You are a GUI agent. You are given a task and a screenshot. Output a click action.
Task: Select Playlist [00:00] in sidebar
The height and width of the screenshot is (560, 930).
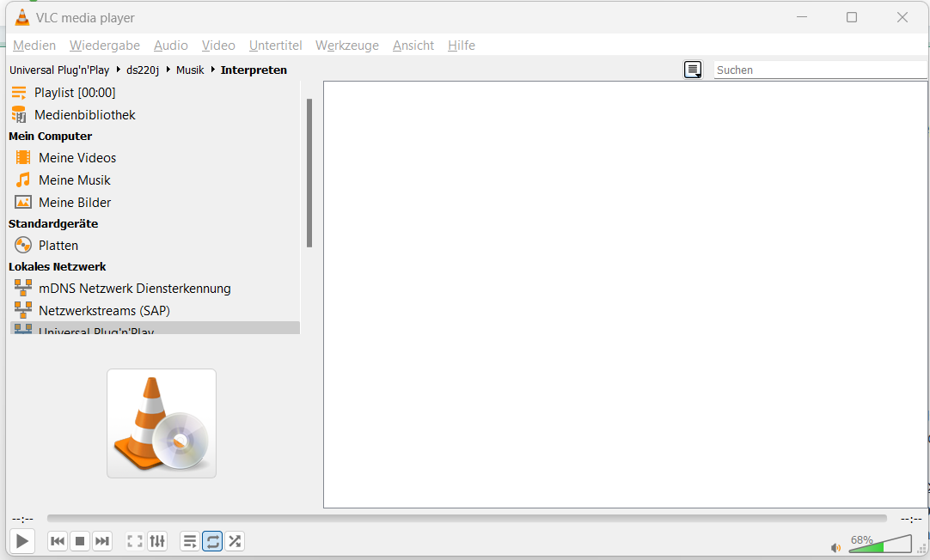pos(154,93)
